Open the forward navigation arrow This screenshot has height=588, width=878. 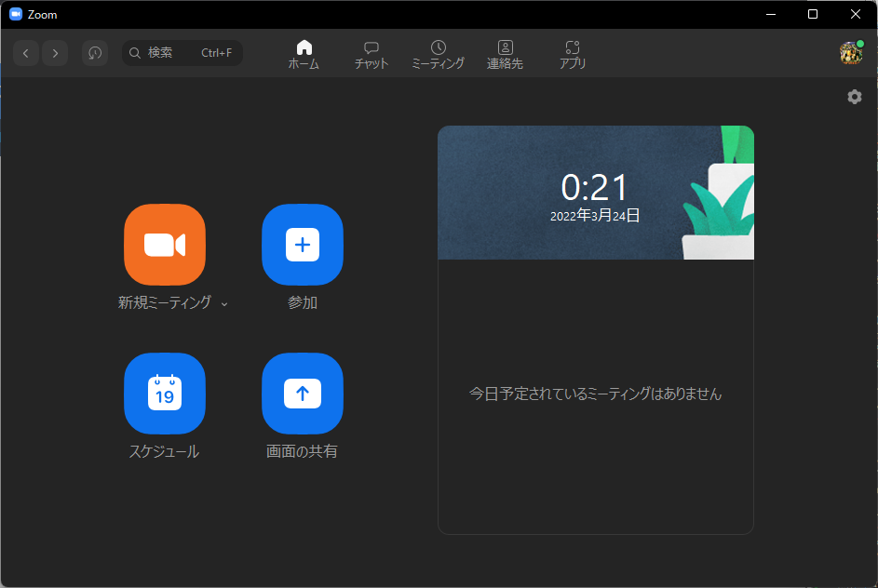point(55,53)
